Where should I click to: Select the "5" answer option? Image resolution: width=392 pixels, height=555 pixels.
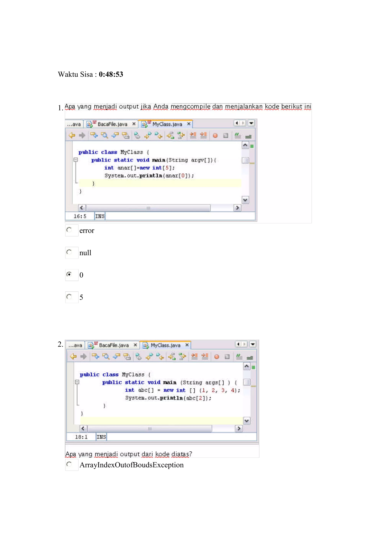tap(69, 296)
